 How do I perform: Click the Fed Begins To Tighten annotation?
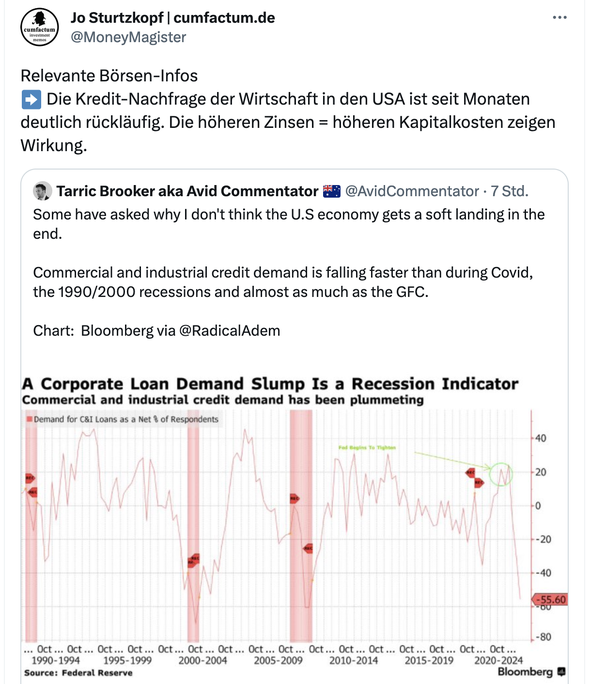(x=367, y=448)
